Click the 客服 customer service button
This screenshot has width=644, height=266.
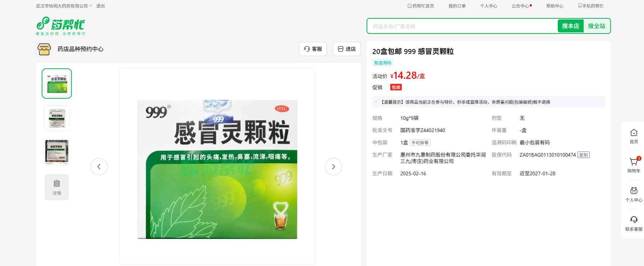[313, 49]
